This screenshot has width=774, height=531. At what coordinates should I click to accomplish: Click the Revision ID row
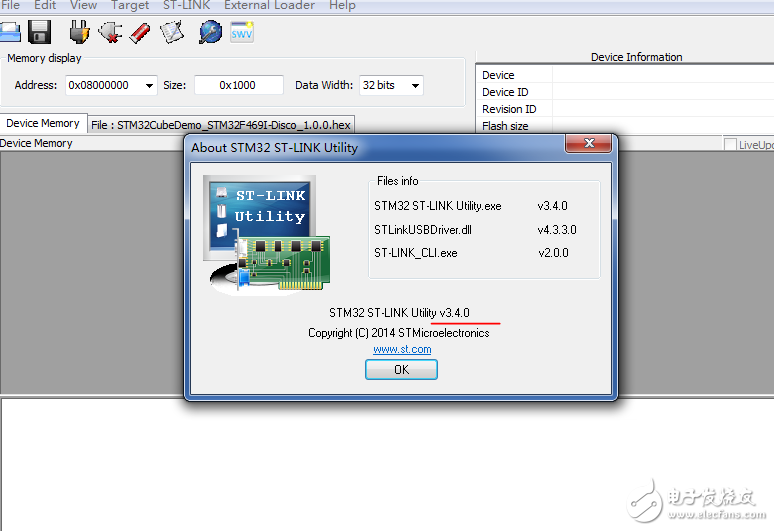(625, 109)
